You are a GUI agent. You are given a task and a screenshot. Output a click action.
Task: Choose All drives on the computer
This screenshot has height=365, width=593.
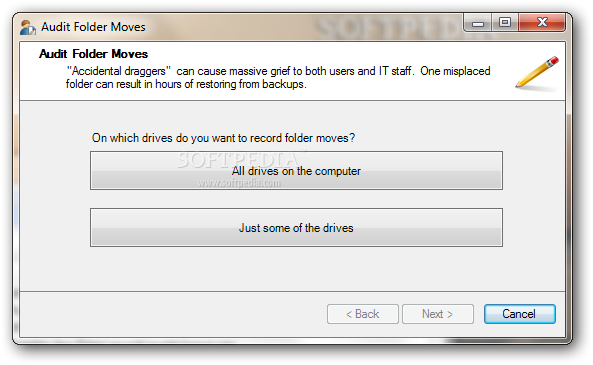[296, 171]
